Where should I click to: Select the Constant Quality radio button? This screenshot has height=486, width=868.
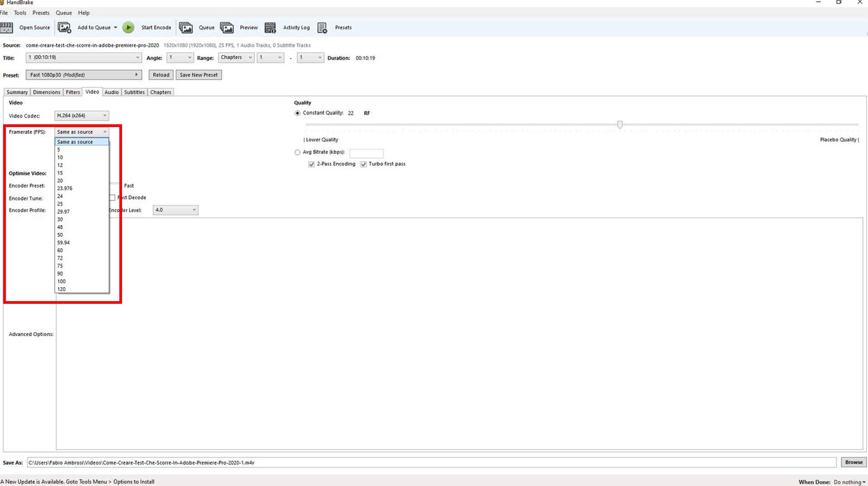pos(297,113)
